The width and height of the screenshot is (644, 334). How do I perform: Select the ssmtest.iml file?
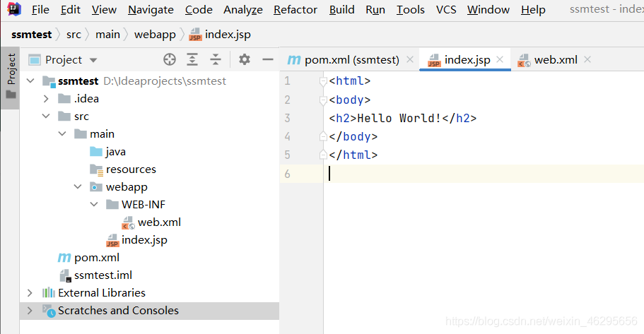click(x=103, y=275)
